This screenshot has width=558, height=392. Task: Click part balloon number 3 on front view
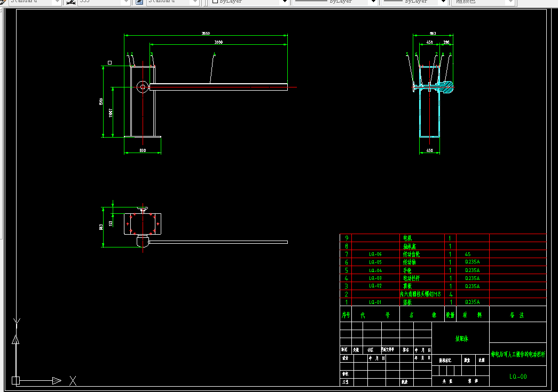(152, 54)
